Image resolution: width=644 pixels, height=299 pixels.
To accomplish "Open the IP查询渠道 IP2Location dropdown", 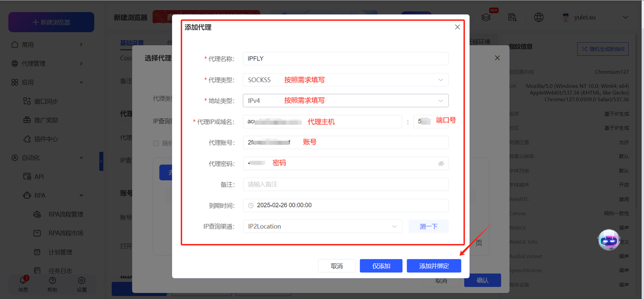I will click(x=394, y=226).
